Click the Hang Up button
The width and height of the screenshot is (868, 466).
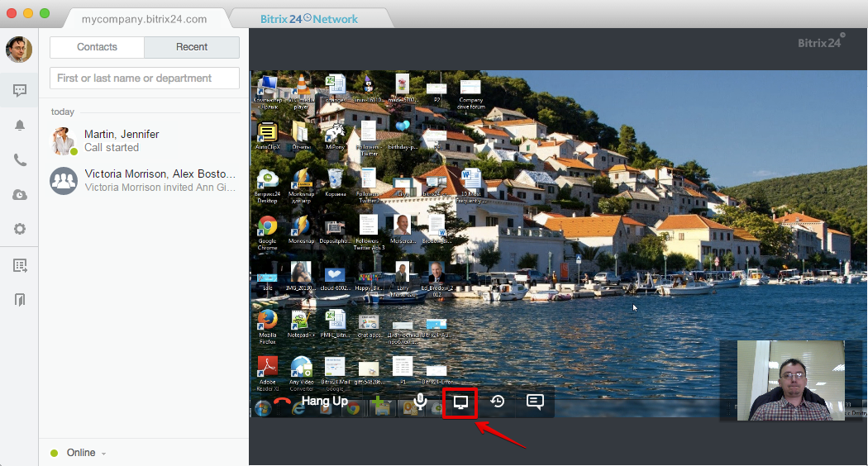[310, 402]
